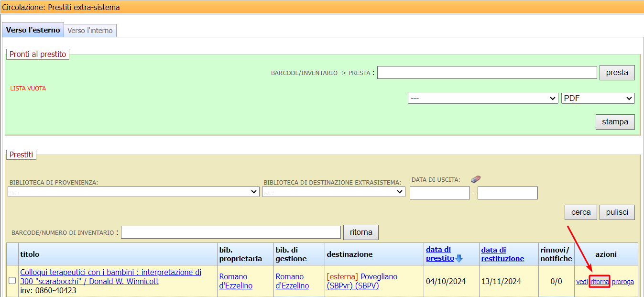Viewport: 644px width, 297px height.
Task: Open the empty print template dropdown
Action: (482, 98)
